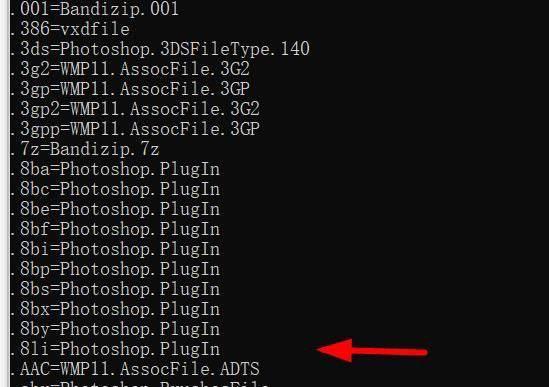Select the .3ds=Photoshop.3DSFileType.140 line
This screenshot has width=549, height=387.
point(160,49)
